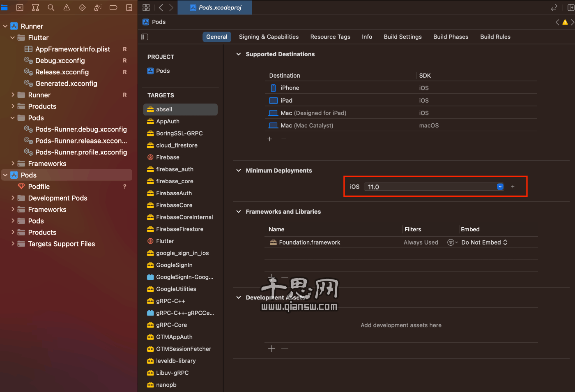575x392 pixels.
Task: Open the Build Phases tab
Action: (x=451, y=37)
